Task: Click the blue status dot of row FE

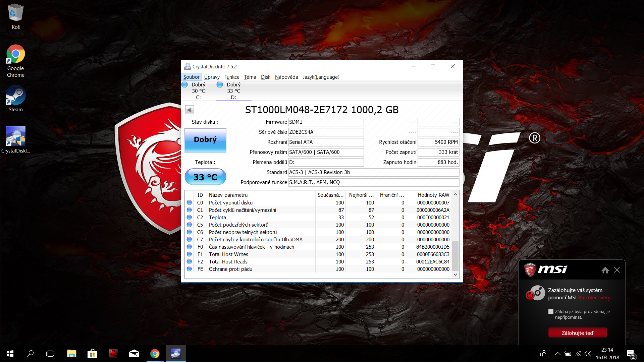Action: 189,269
